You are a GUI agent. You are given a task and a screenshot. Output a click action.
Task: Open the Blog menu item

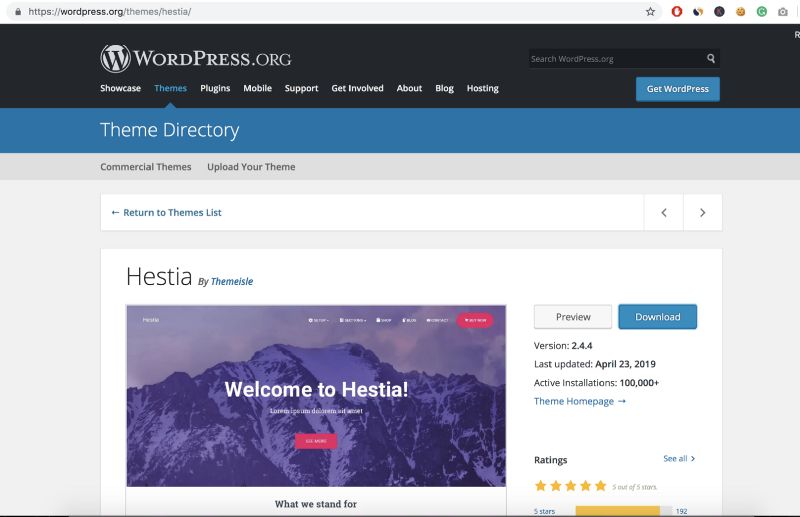pyautogui.click(x=444, y=88)
